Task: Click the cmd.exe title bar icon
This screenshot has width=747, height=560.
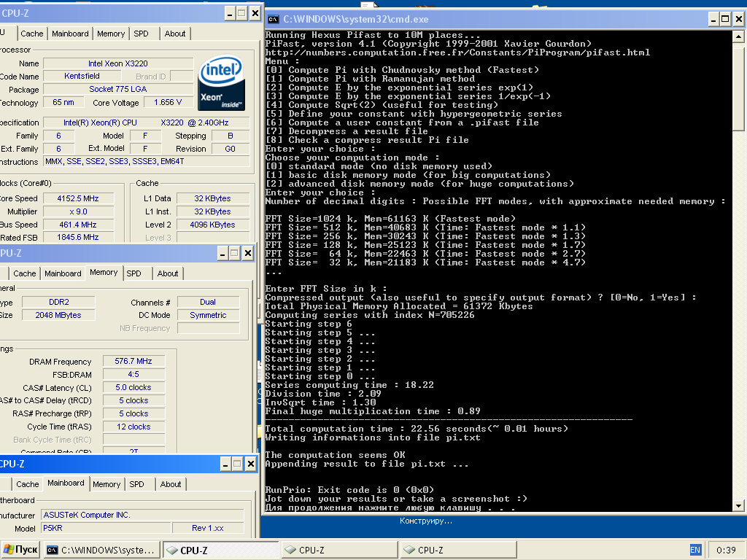Action: point(273,20)
